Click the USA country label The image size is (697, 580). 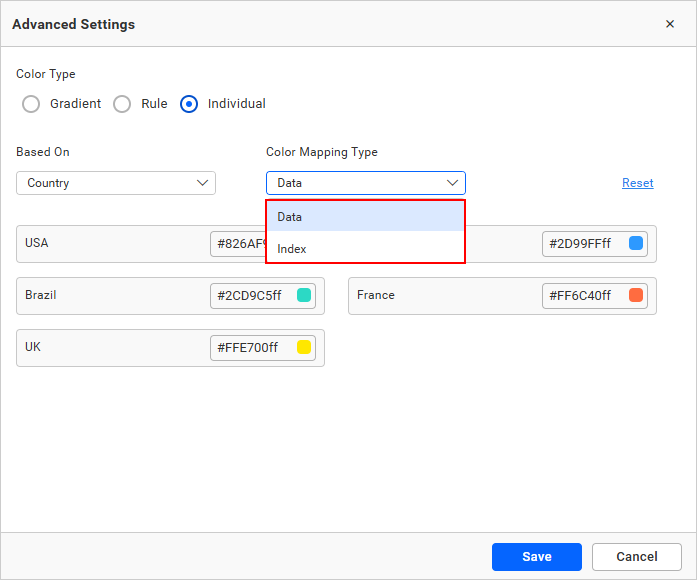[36, 243]
